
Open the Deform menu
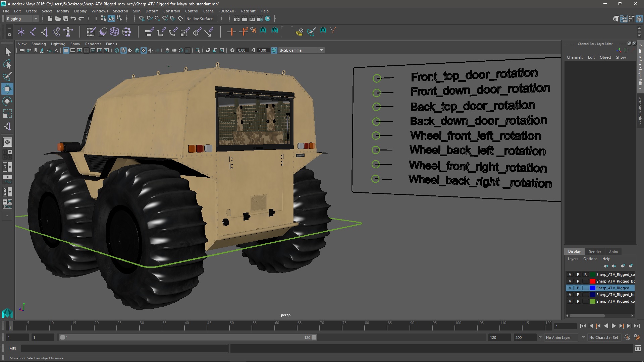click(152, 11)
